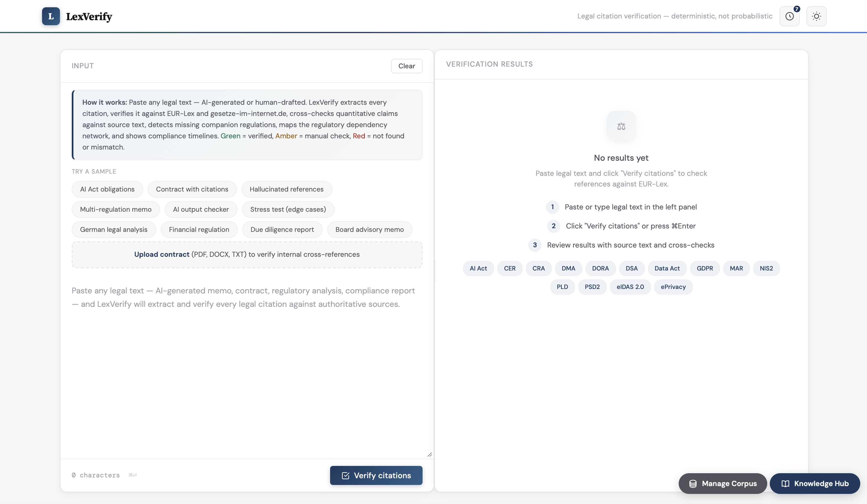867x504 pixels.
Task: Open the verification history clock icon
Action: tap(789, 16)
